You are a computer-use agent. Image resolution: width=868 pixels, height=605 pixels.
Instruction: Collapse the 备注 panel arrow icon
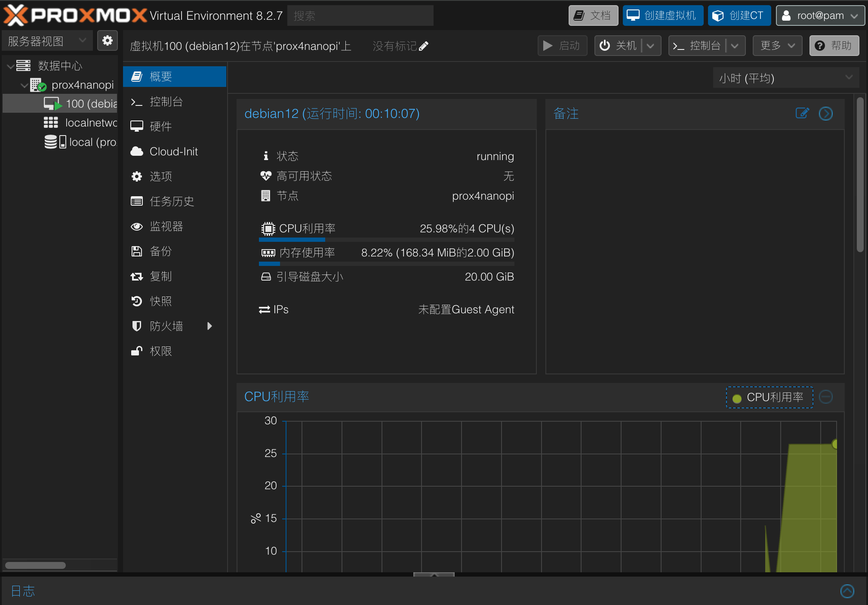pos(826,114)
